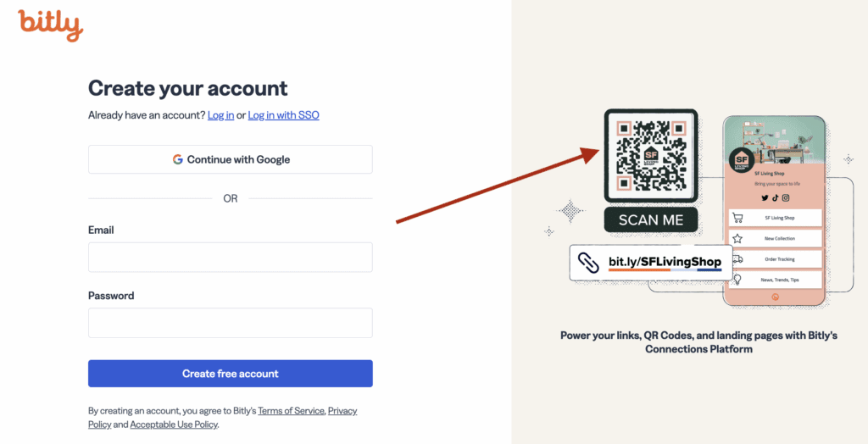Focus the Password input field
Image resolution: width=868 pixels, height=444 pixels.
point(230,323)
